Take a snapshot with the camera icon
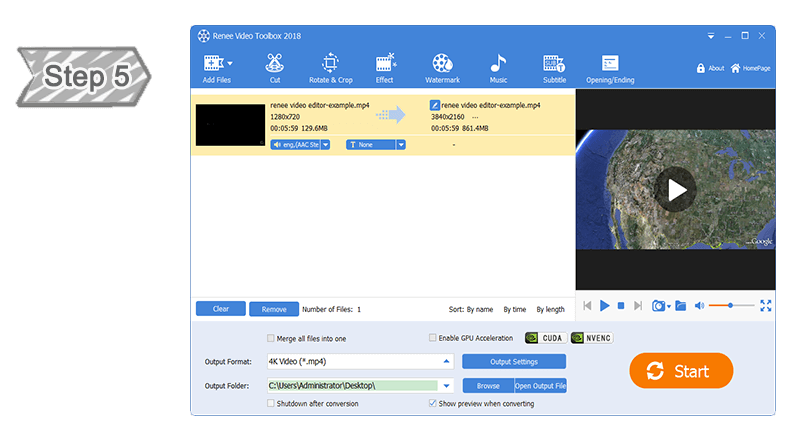Viewport: 799px width, 437px height. (658, 305)
